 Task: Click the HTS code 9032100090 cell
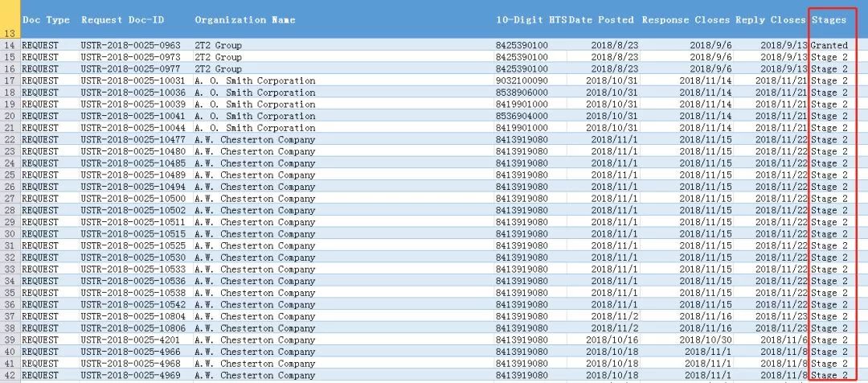522,81
